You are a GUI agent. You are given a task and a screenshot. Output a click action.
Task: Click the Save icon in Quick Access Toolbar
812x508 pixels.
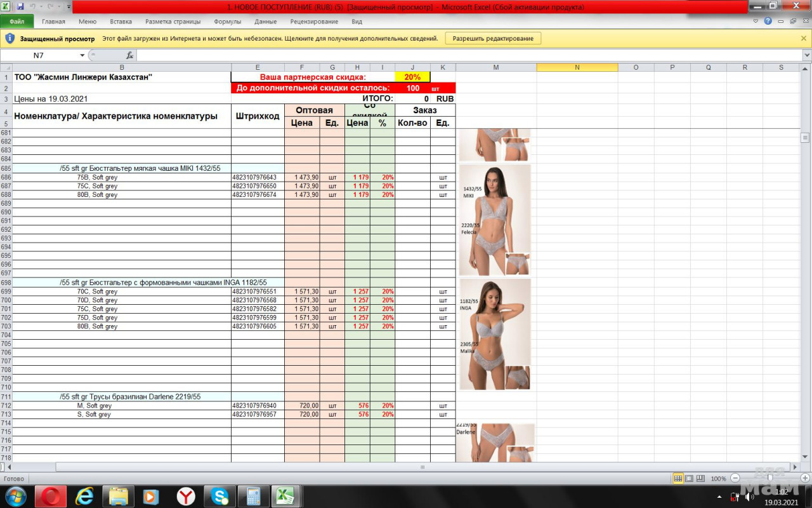[20, 6]
